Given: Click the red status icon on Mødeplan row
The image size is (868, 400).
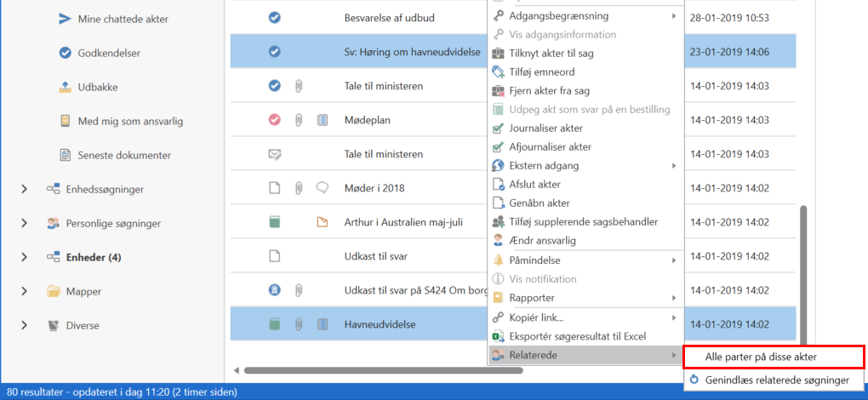Looking at the screenshot, I should point(274,120).
